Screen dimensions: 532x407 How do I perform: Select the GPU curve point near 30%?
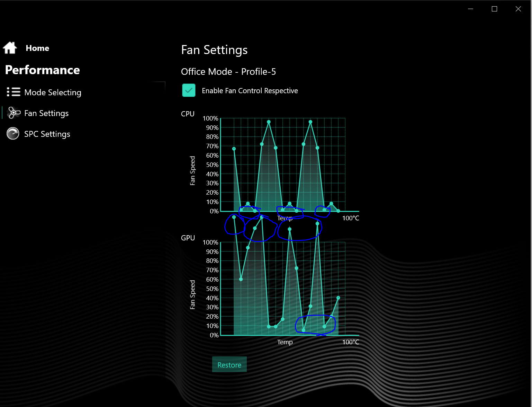310,306
